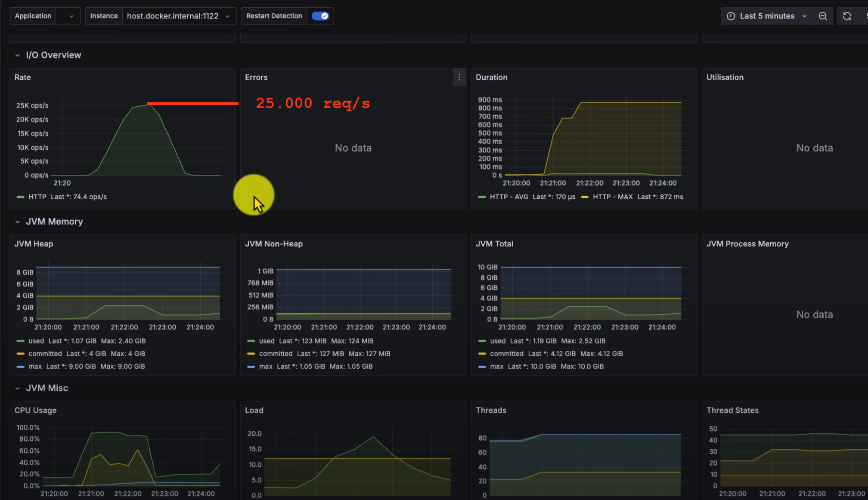Click 'Last *: 170 µs' value in Duration legend
Image resolution: width=868 pixels, height=500 pixels.
pos(554,197)
